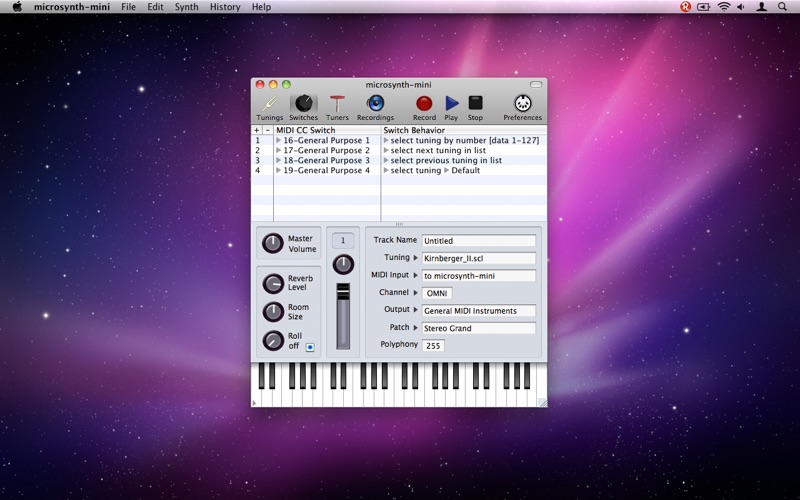Image resolution: width=800 pixels, height=500 pixels.
Task: Expand the 18-General Purpose 3 triangle
Action: [x=279, y=160]
